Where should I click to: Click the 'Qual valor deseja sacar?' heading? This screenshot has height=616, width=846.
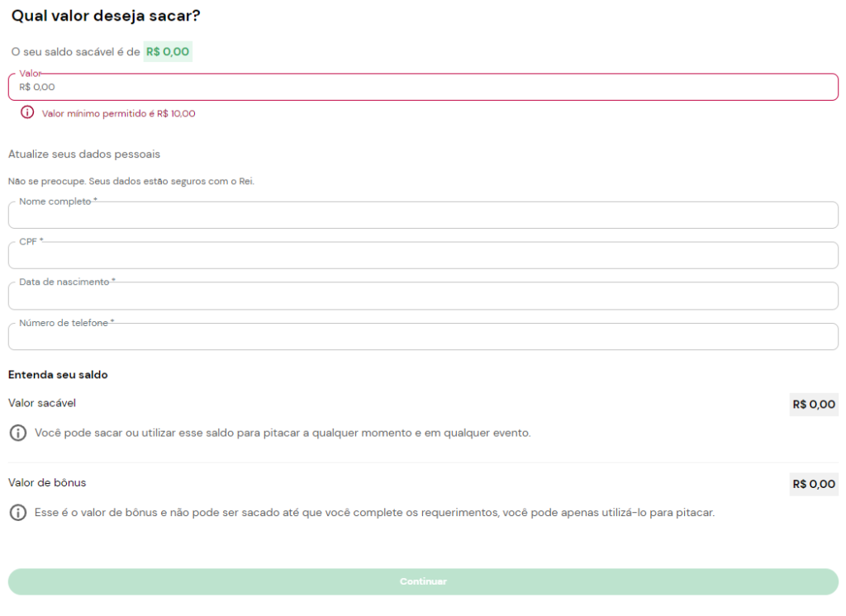pos(106,16)
